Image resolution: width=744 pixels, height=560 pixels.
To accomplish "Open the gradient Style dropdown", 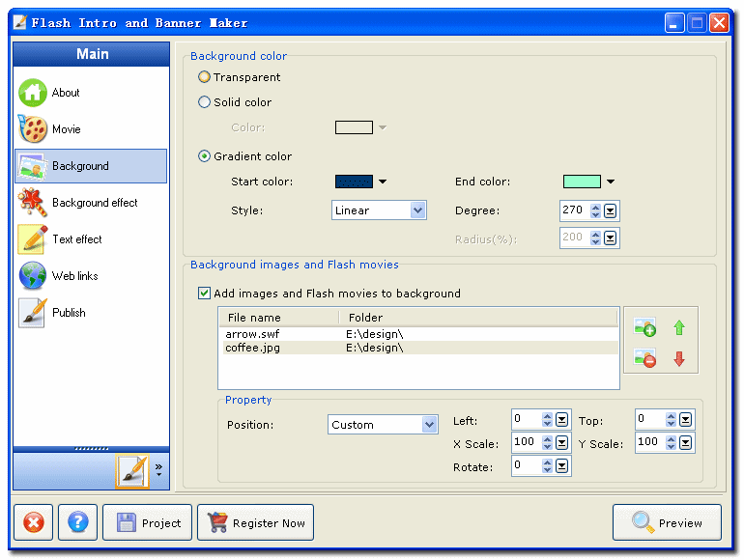I will pyautogui.click(x=418, y=210).
